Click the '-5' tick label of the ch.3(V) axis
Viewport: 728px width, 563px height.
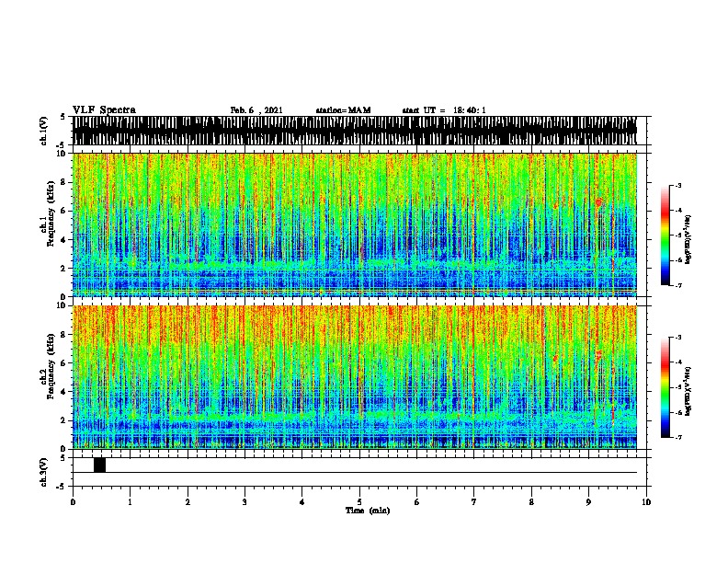(62, 487)
